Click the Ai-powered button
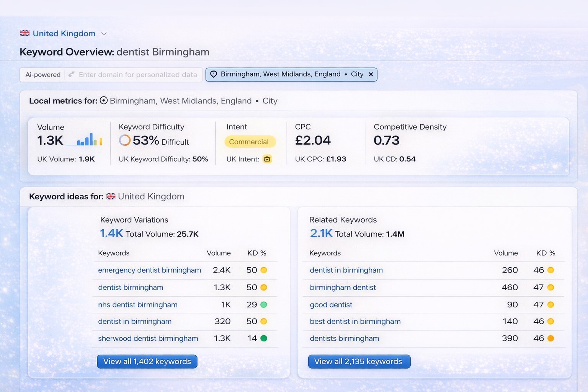The width and height of the screenshot is (588, 392). pos(42,75)
